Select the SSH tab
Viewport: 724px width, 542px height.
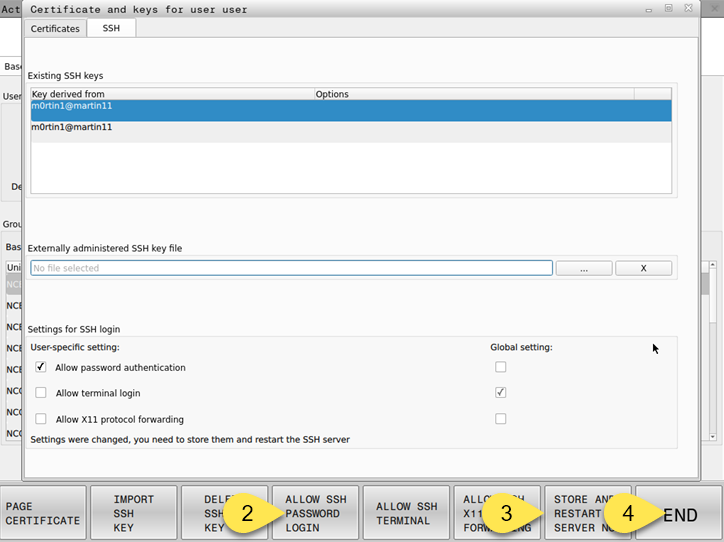[x=111, y=28]
